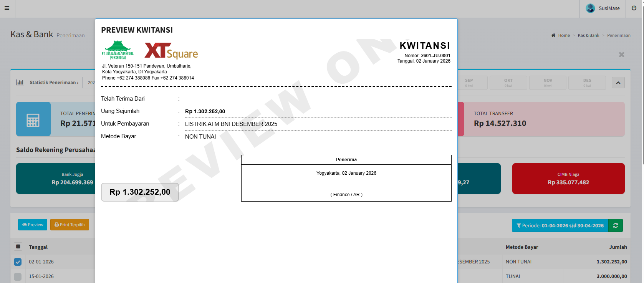The image size is (644, 283).
Task: Click the Home breadcrumb link
Action: [x=564, y=35]
